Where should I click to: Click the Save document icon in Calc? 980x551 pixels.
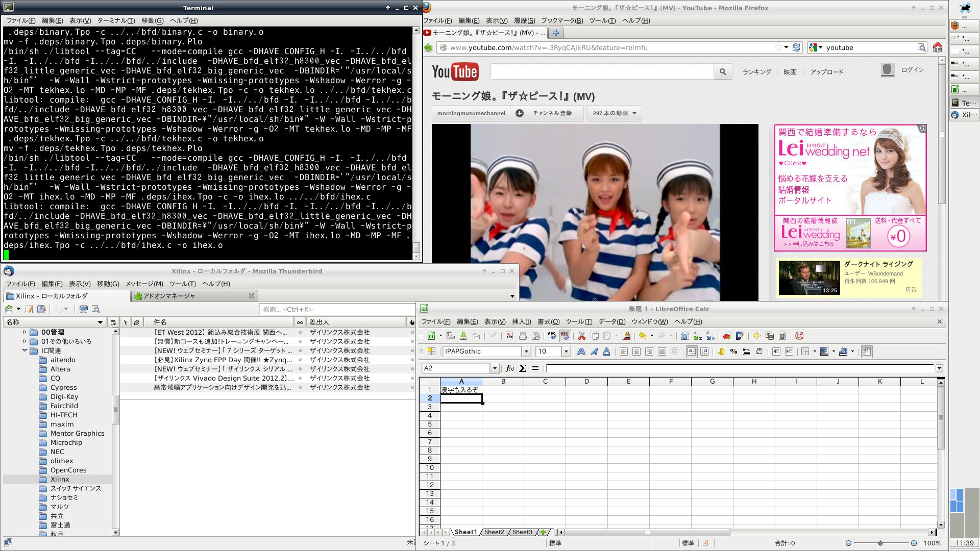tap(463, 336)
